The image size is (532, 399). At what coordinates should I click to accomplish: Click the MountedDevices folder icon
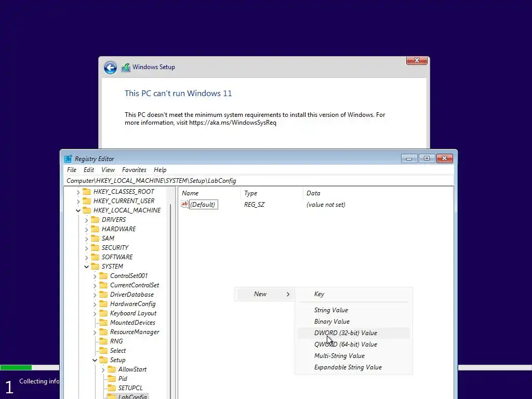click(103, 322)
